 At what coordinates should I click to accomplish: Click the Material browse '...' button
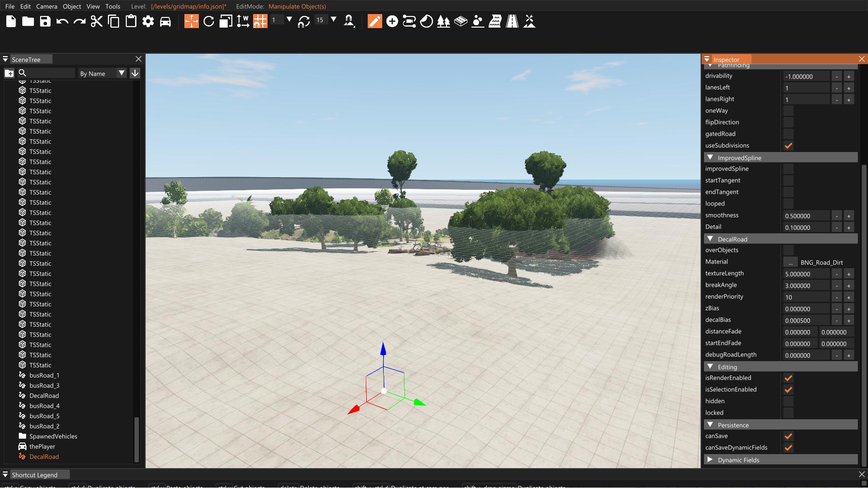coord(791,262)
